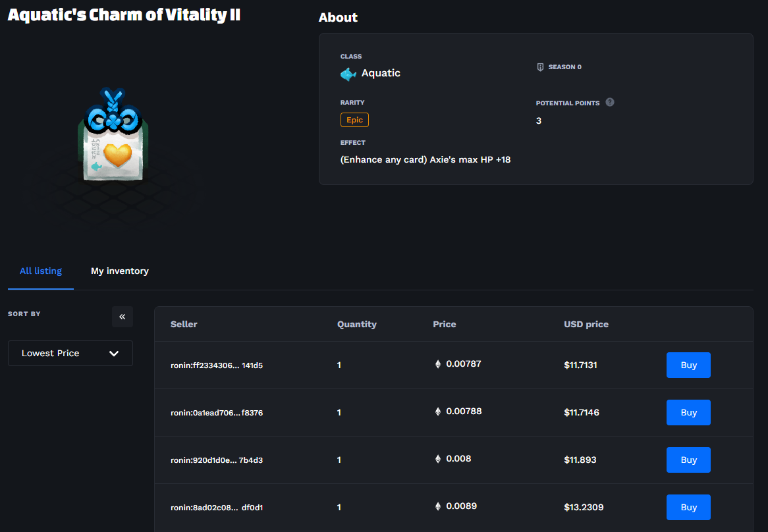Buy the listing priced at $11.893
768x532 pixels.
click(x=688, y=460)
